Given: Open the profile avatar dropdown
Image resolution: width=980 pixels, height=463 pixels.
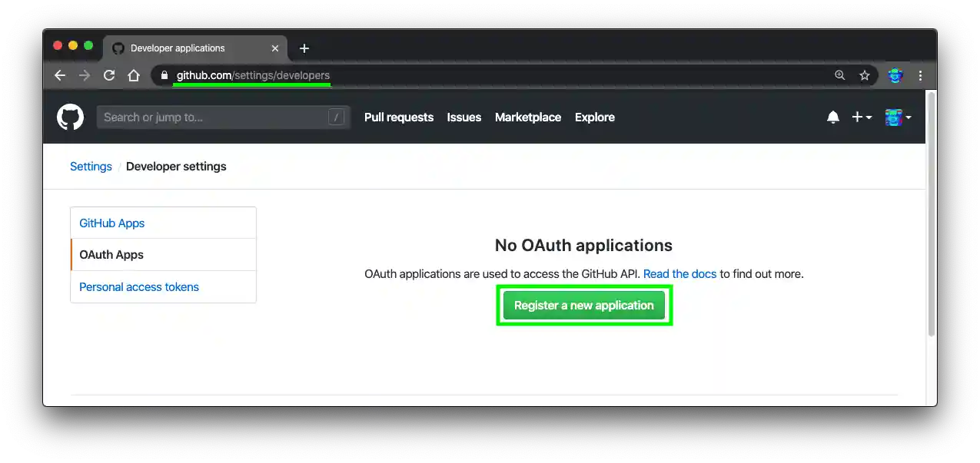Looking at the screenshot, I should tap(898, 117).
